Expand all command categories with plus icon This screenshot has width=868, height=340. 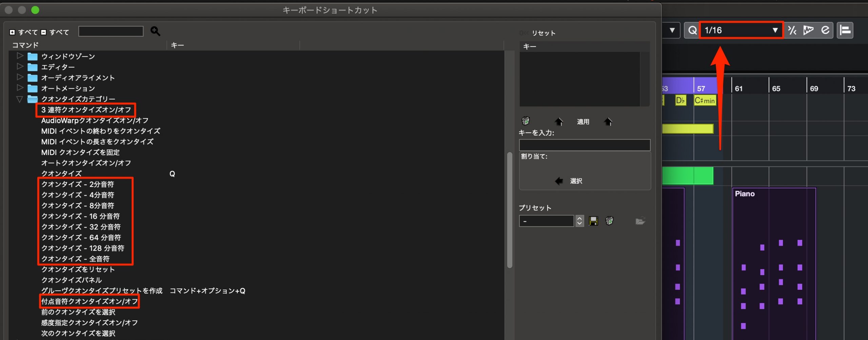pos(12,32)
